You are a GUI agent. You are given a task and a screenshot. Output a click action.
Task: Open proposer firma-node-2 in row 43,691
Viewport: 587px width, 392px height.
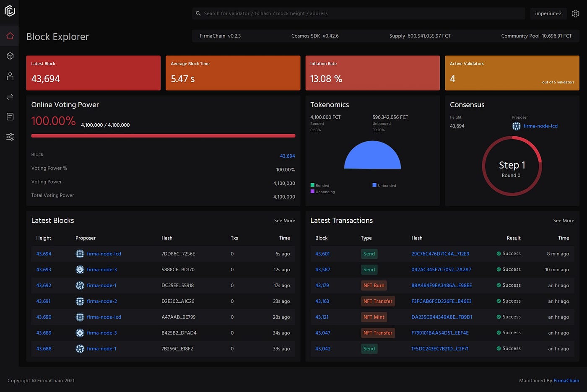pyautogui.click(x=102, y=301)
